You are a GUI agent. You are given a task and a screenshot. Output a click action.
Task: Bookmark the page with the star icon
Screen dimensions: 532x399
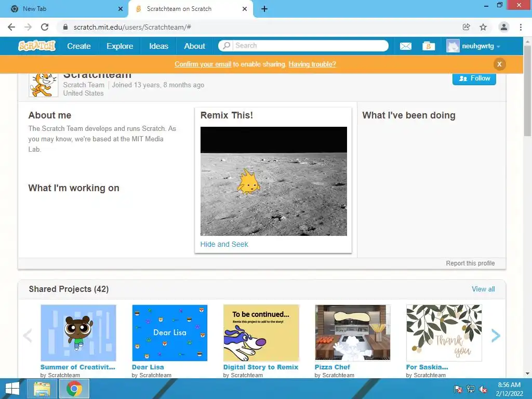coord(483,27)
